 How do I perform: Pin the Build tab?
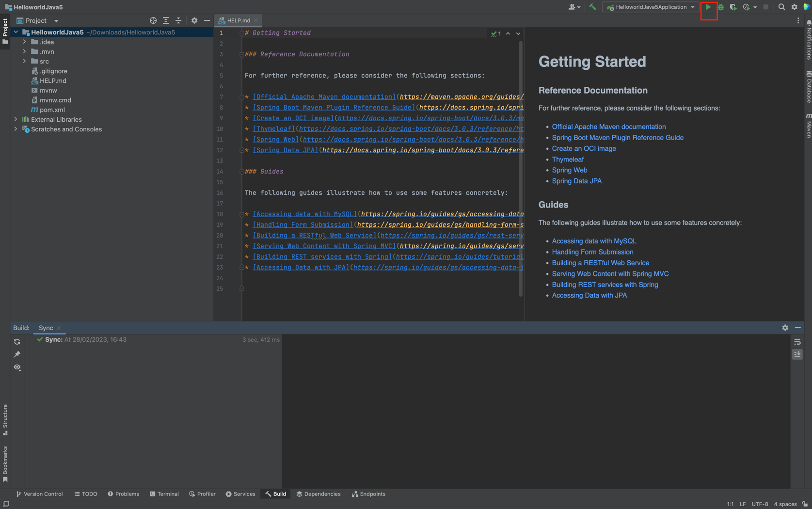click(x=17, y=354)
